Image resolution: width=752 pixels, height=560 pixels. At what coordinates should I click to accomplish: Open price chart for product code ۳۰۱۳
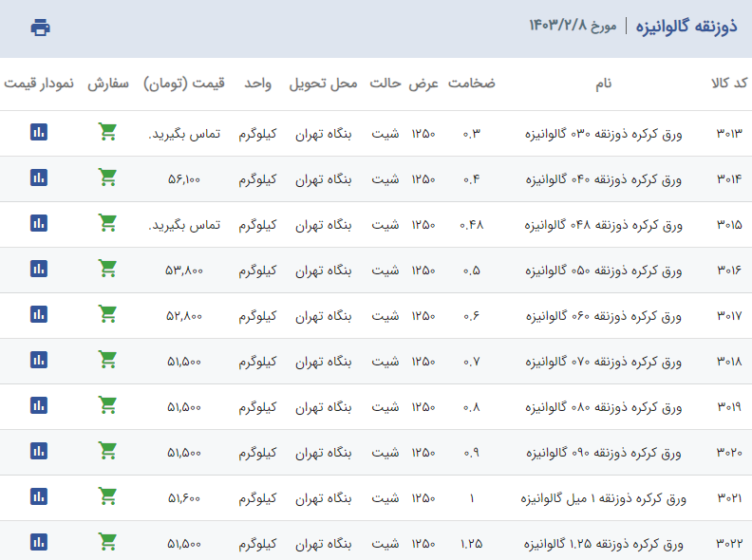[x=39, y=132]
